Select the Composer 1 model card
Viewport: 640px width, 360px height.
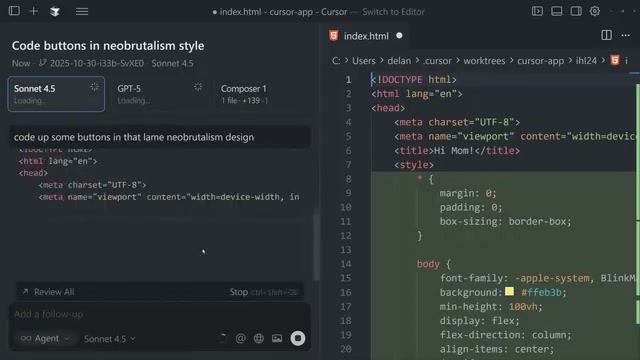(263, 94)
